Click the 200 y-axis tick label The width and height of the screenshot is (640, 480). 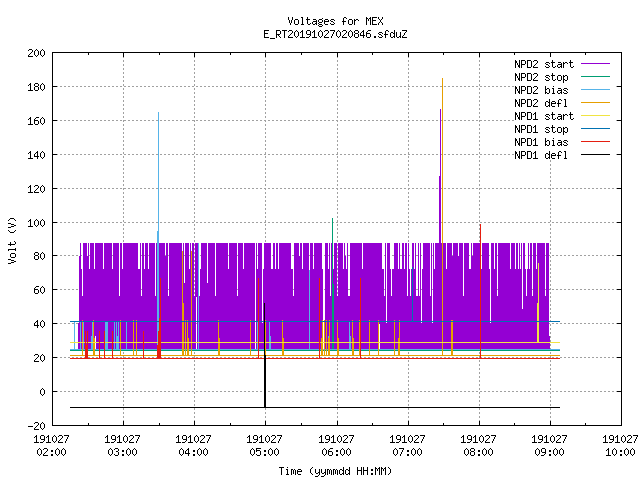coord(36,53)
